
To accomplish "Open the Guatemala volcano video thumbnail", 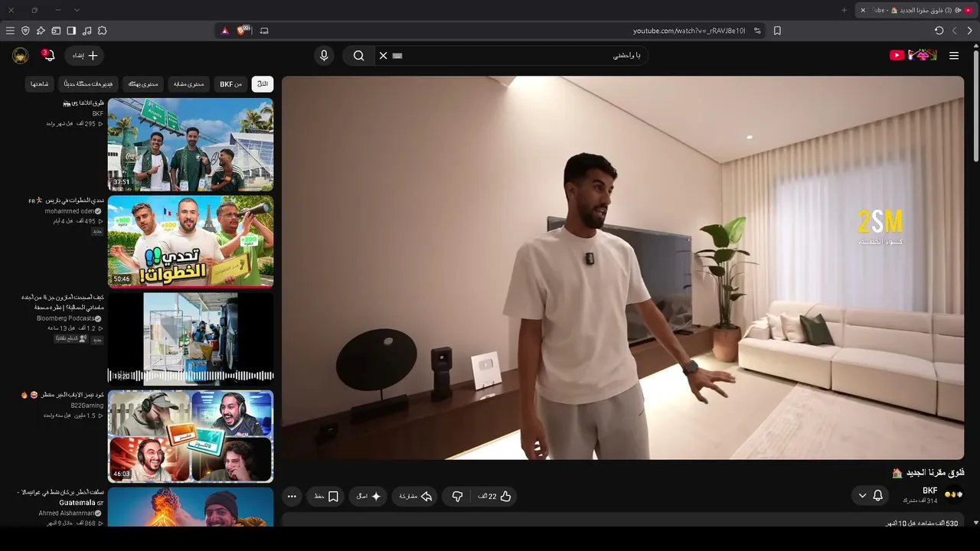I will click(x=191, y=507).
